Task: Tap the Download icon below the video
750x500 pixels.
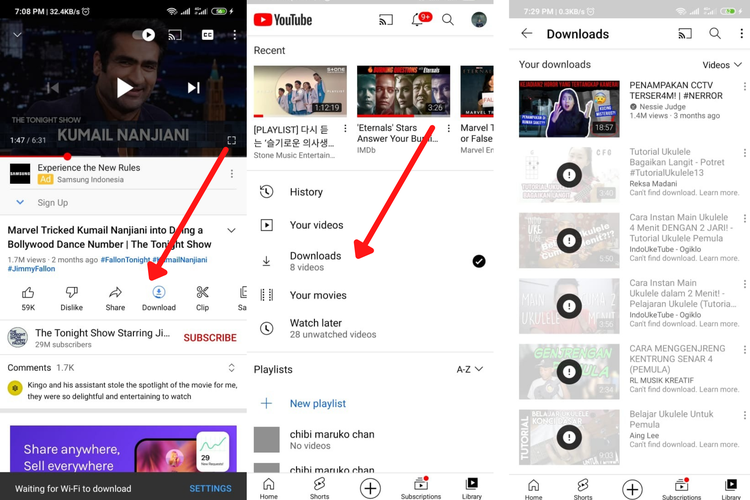Action: click(x=158, y=293)
